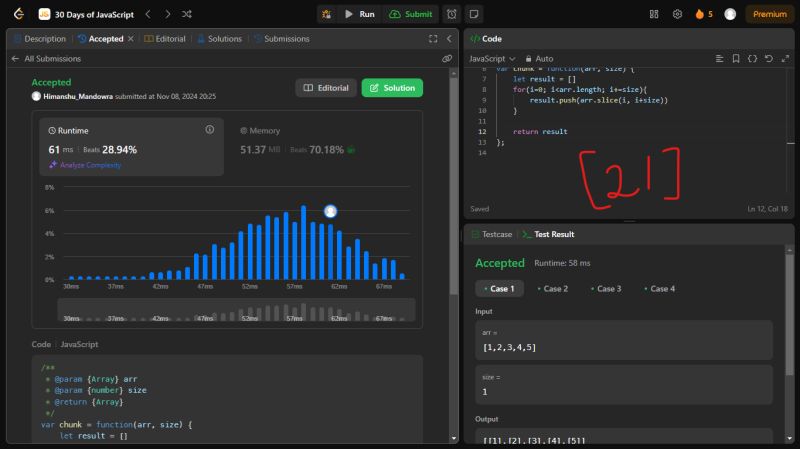This screenshot has height=449, width=800.
Task: Click the curly braces editor icon
Action: [753, 59]
